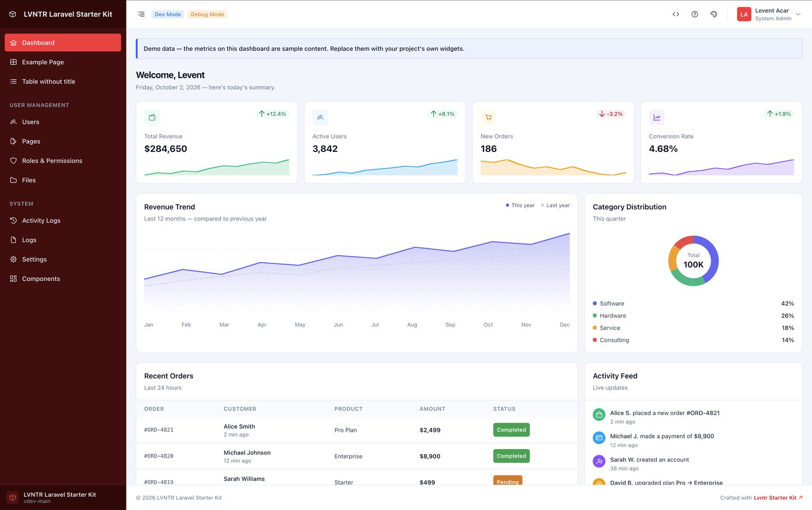
Task: Toggle the Service category legend entry
Action: pyautogui.click(x=606, y=328)
